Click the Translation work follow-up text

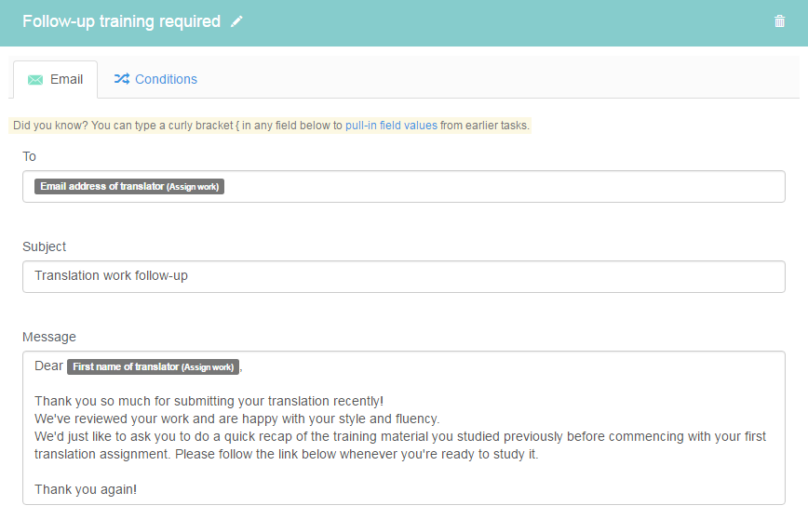(x=112, y=276)
